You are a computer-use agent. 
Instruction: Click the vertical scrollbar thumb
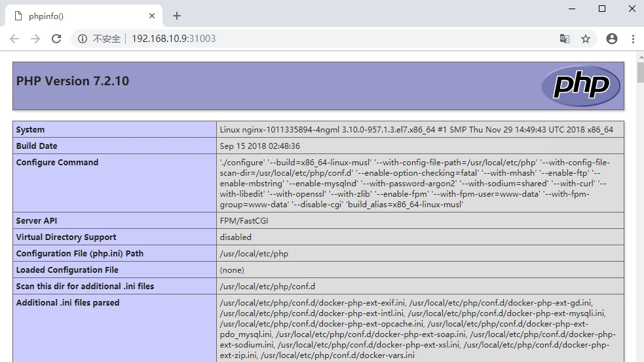(641, 72)
